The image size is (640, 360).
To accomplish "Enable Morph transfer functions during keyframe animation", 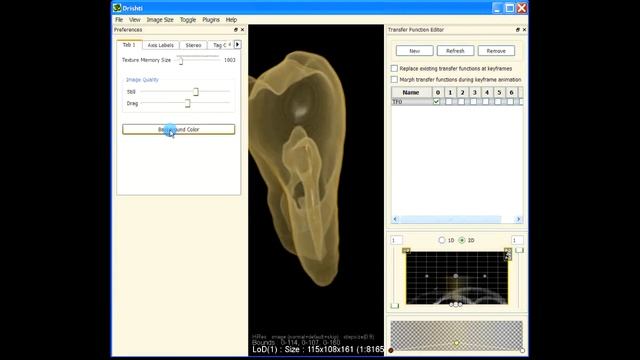I will pyautogui.click(x=394, y=80).
